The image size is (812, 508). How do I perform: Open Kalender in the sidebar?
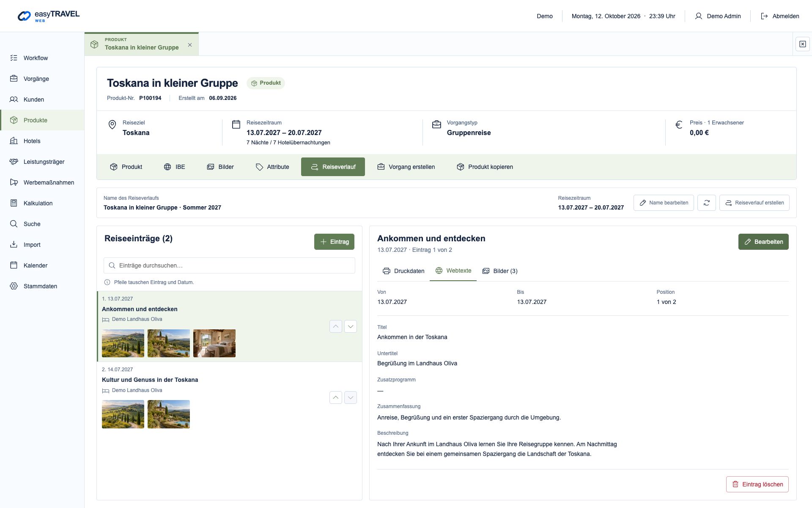(42, 265)
